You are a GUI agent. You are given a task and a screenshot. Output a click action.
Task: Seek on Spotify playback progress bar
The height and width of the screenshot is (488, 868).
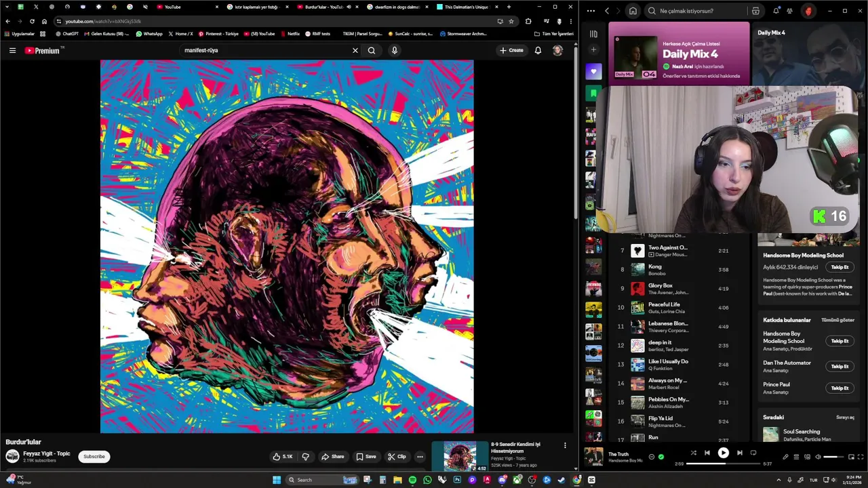723,464
